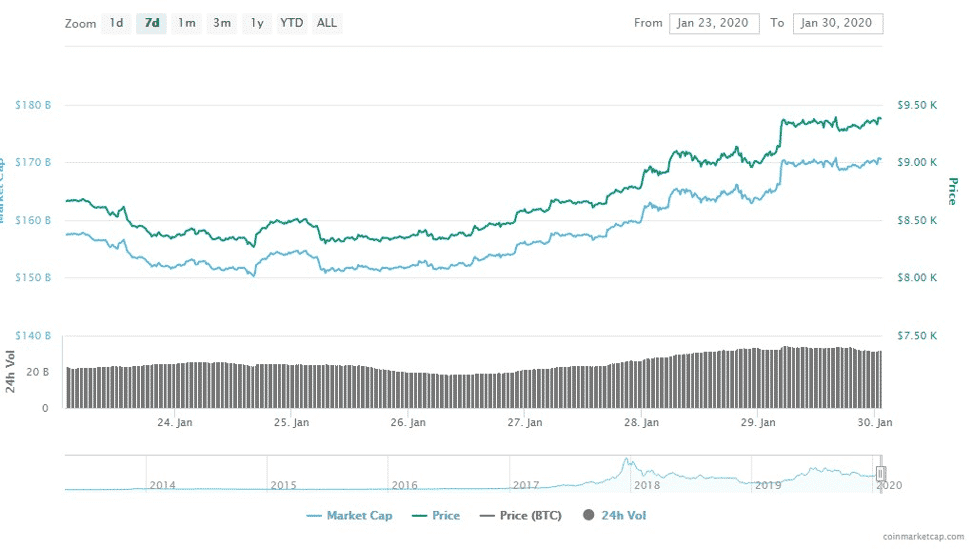Choose the 1y zoom option
The image size is (973, 550).
[257, 23]
